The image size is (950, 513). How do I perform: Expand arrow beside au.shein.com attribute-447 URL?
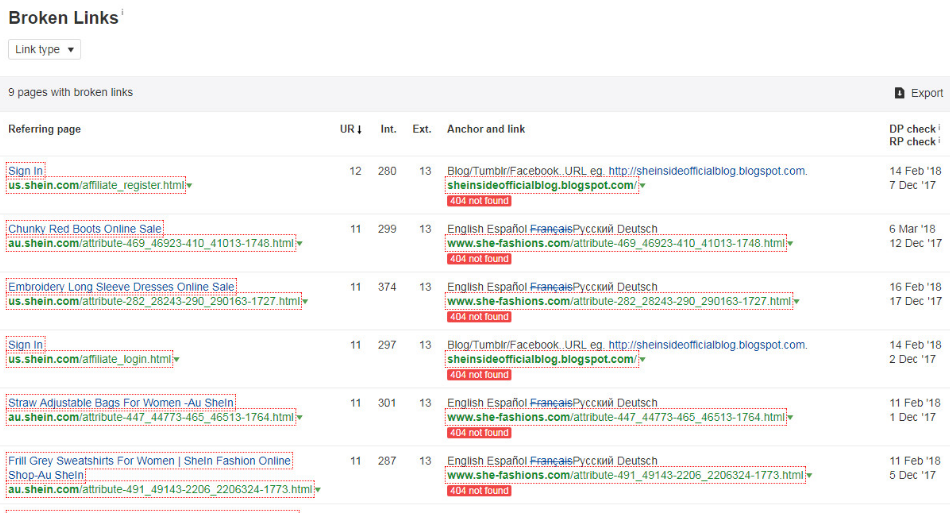click(299, 419)
